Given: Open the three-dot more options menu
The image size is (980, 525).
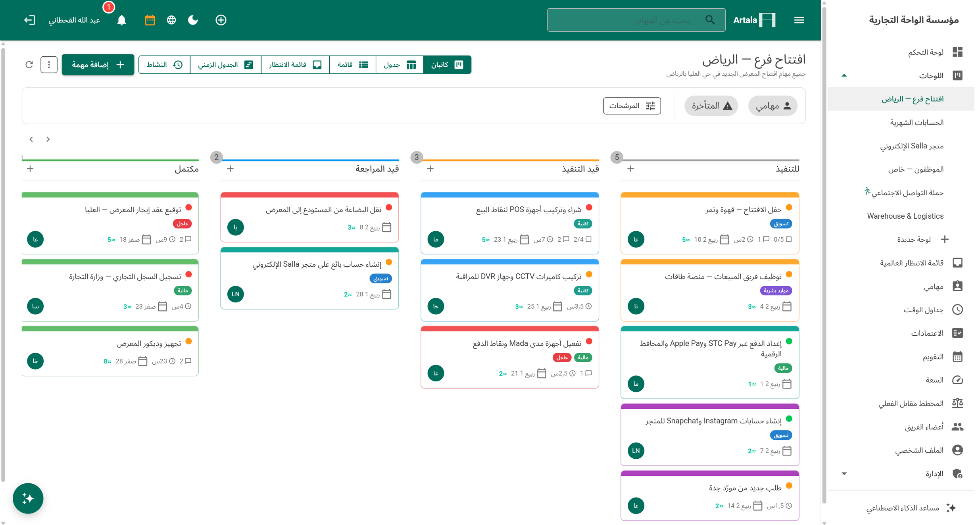Looking at the screenshot, I should pos(49,64).
